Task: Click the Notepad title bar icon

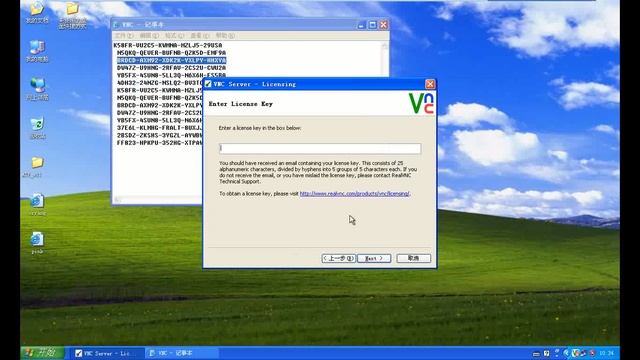Action: click(117, 25)
